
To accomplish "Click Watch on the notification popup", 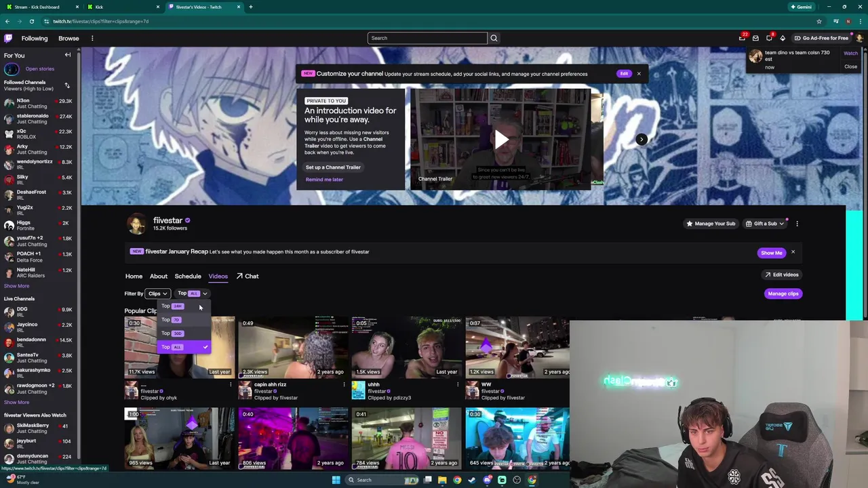I will 850,54.
